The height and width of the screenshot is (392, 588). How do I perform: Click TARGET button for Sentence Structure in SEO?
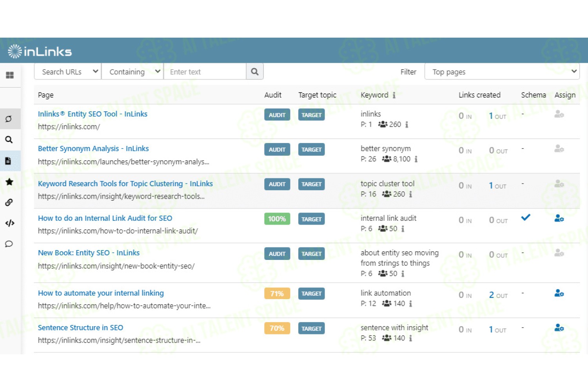[x=312, y=328]
